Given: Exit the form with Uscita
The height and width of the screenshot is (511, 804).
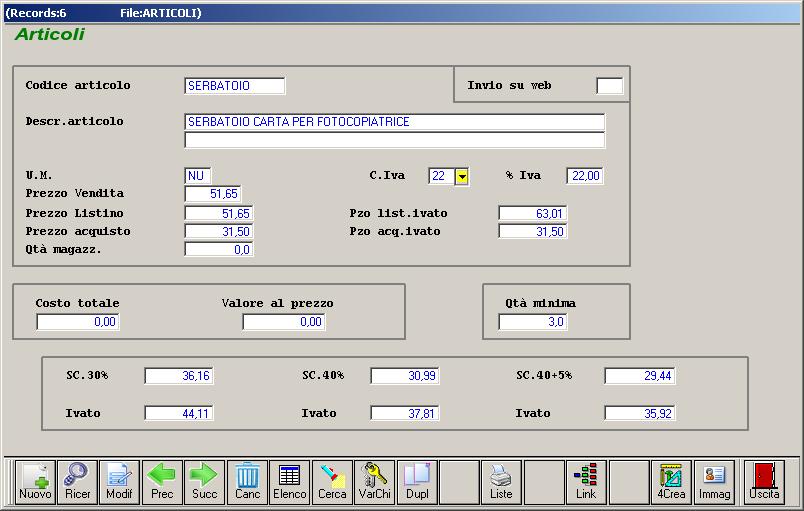Looking at the screenshot, I should [764, 482].
